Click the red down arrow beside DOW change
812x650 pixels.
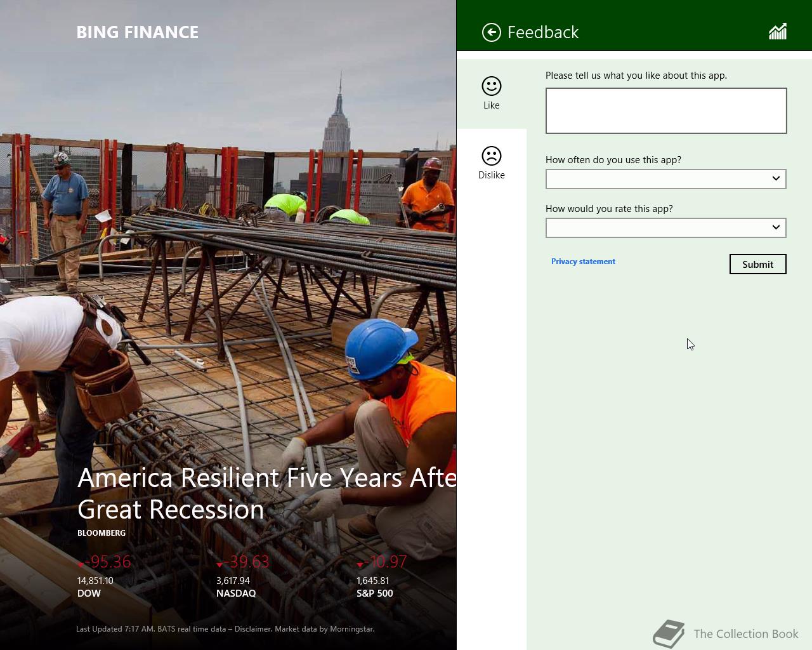point(81,564)
